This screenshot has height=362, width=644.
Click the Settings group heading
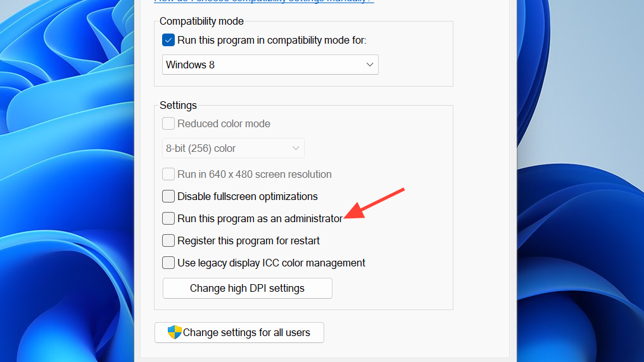point(178,105)
